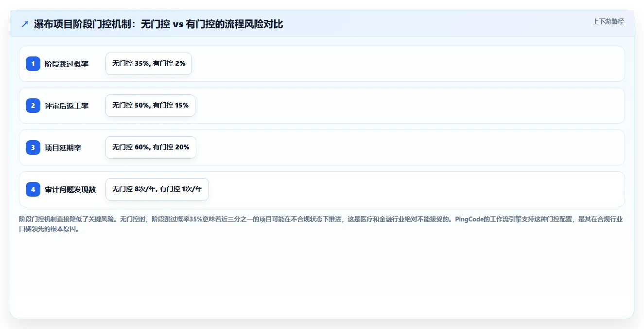The width and height of the screenshot is (644, 329).
Task: Click the 无门控 60%, 有门控 20% chip
Action: 151,147
